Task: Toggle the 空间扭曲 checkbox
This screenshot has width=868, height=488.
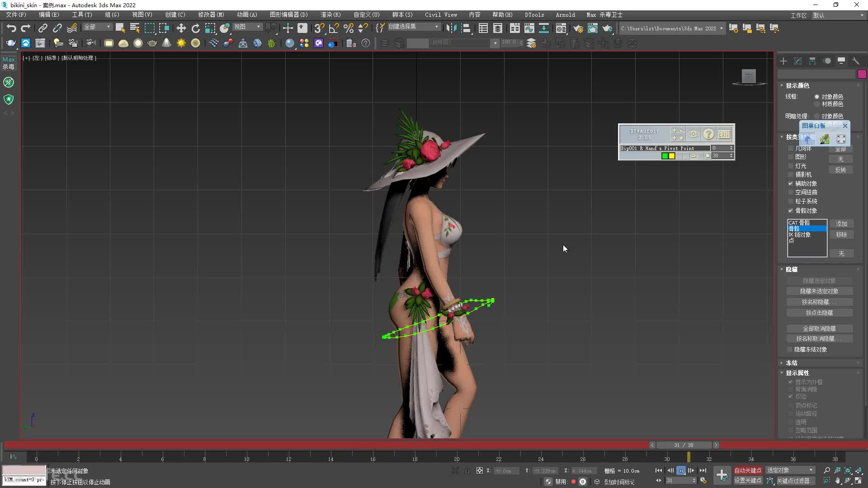Action: tap(791, 192)
